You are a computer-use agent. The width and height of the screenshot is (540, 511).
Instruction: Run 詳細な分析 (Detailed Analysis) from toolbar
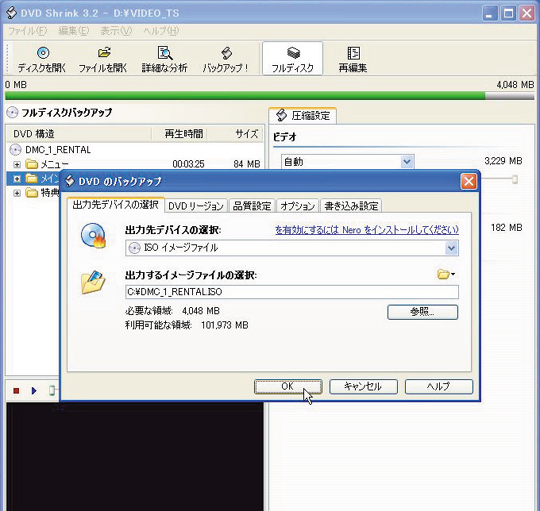(165, 59)
